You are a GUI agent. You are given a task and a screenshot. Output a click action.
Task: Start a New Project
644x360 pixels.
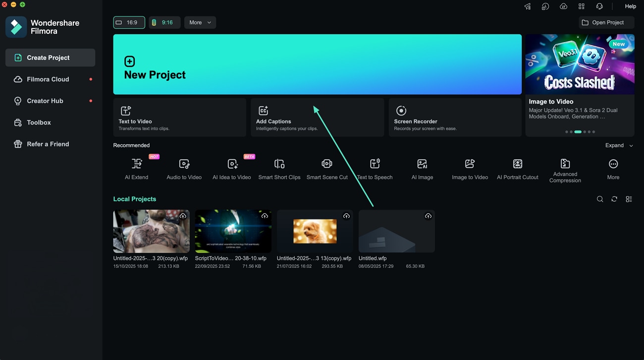point(317,64)
